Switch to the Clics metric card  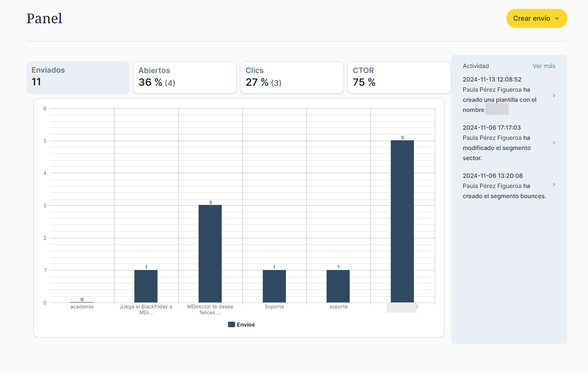point(291,77)
